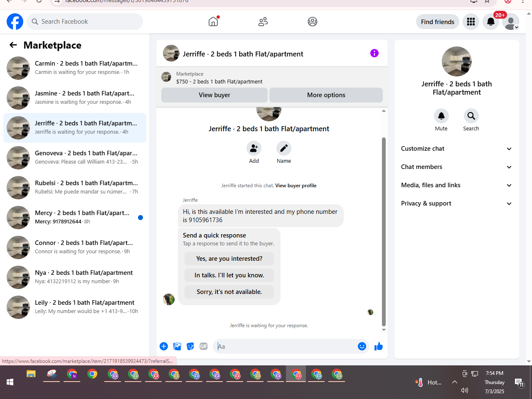
Task: Open unread Mercy conversation
Action: [x=75, y=218]
